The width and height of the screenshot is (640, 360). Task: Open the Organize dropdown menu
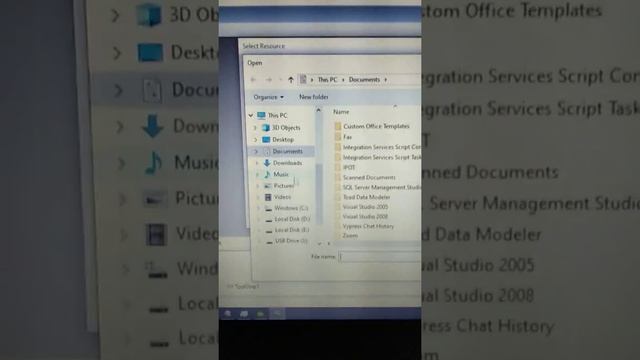pyautogui.click(x=268, y=97)
